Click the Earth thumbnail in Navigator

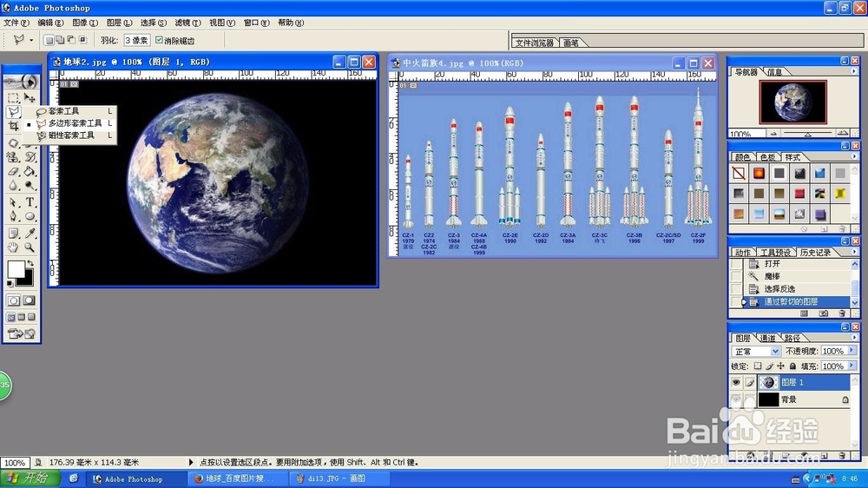792,102
